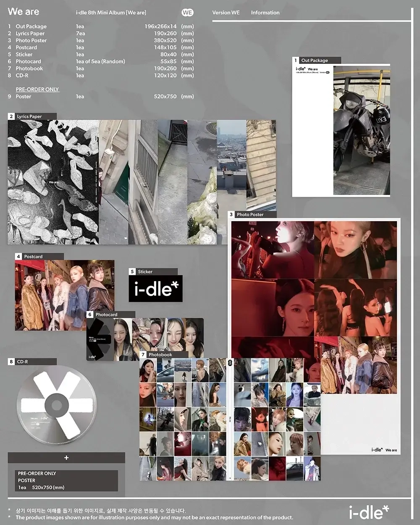The height and width of the screenshot is (525, 420).
Task: Click the English product disclaimer text
Action: [154, 517]
